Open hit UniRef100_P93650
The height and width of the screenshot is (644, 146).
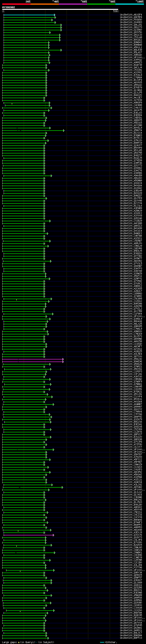click(x=131, y=20)
